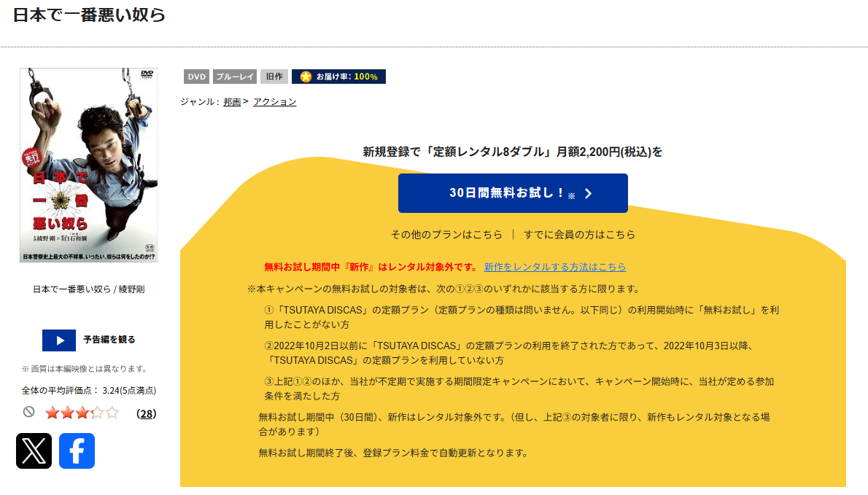Rate the movie two stars

[x=68, y=413]
